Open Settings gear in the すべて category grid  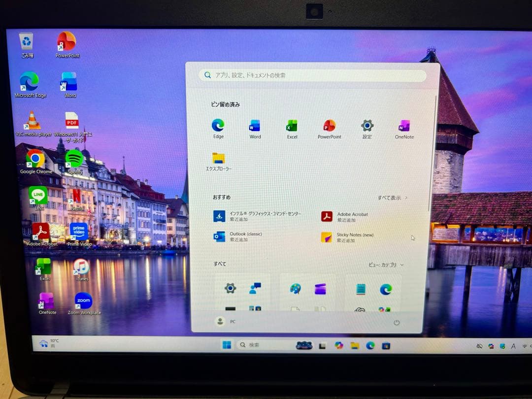231,288
